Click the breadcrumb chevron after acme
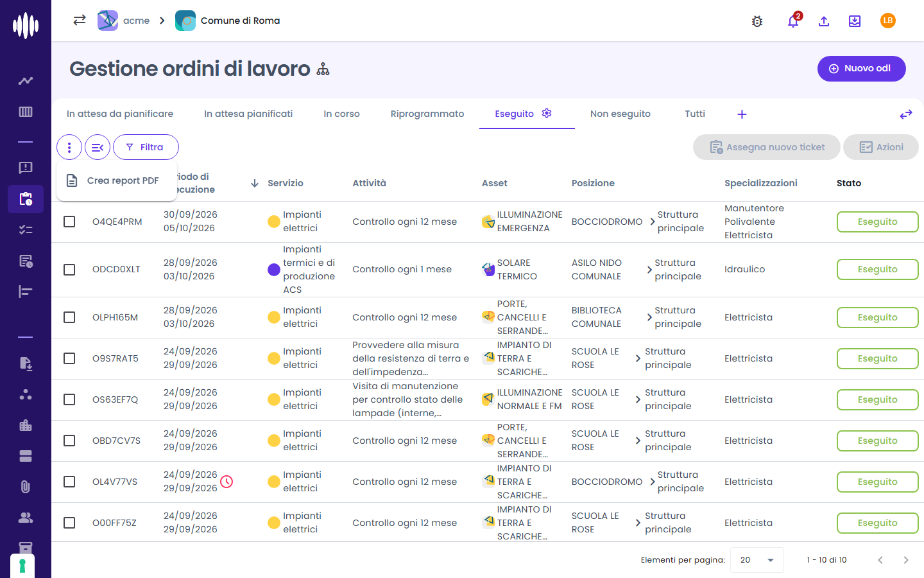The height and width of the screenshot is (578, 924). (x=162, y=21)
